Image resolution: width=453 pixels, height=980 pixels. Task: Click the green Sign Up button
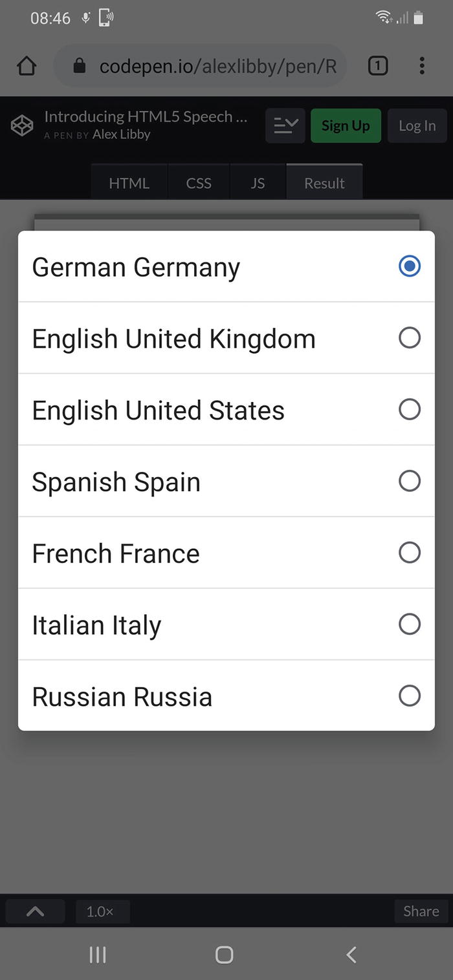[346, 126]
